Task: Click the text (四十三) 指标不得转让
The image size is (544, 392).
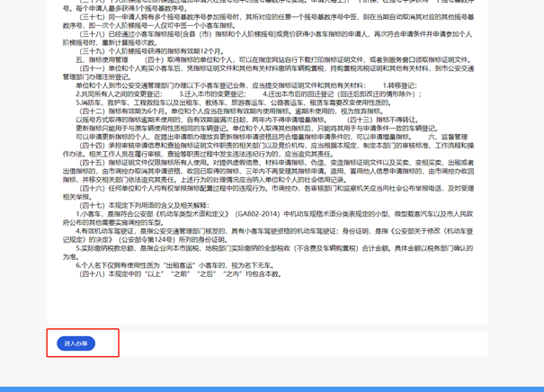Action: (383, 120)
